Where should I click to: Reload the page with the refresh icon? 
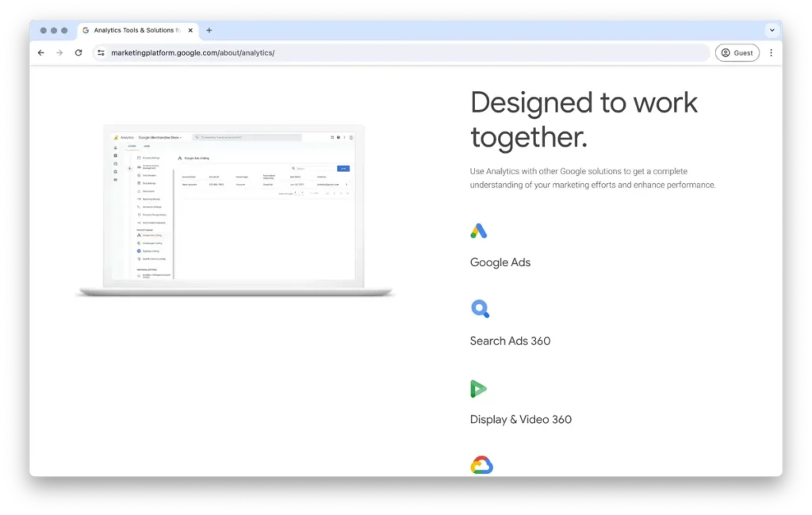click(79, 53)
